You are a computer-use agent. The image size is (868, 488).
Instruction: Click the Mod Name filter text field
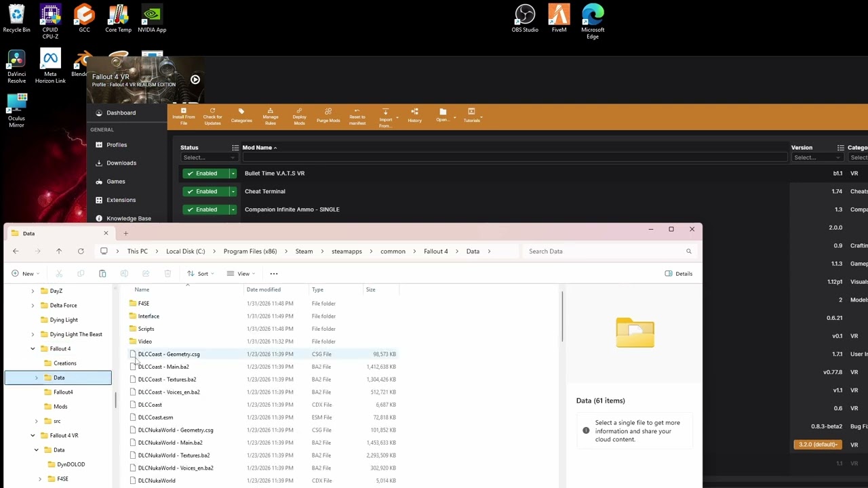514,158
